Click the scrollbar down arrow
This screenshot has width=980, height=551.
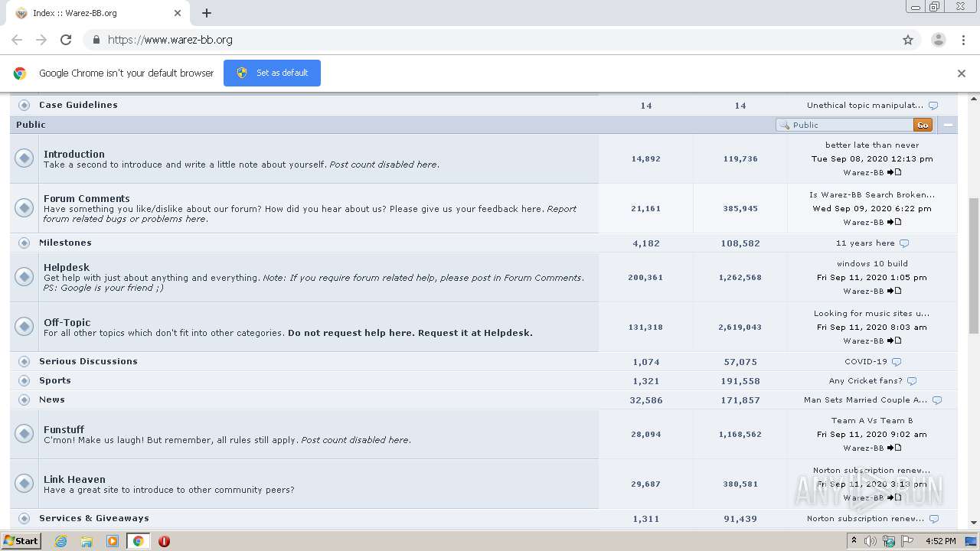tap(974, 523)
